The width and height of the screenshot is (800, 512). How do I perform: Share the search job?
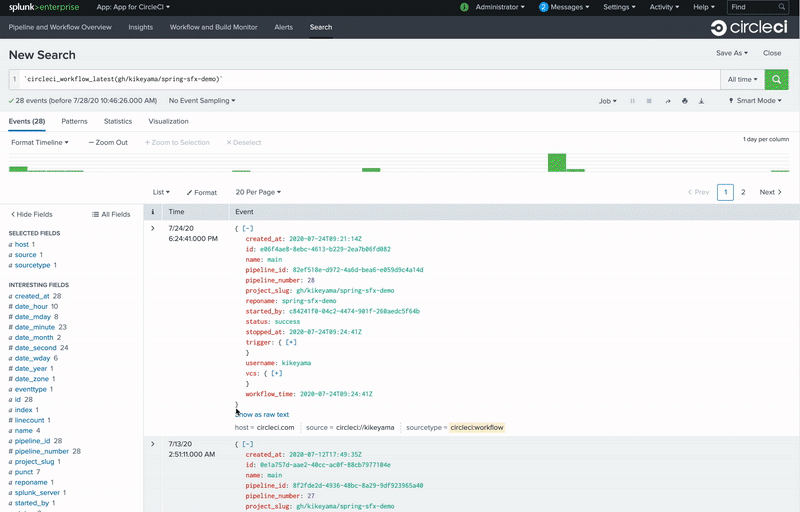coord(668,101)
